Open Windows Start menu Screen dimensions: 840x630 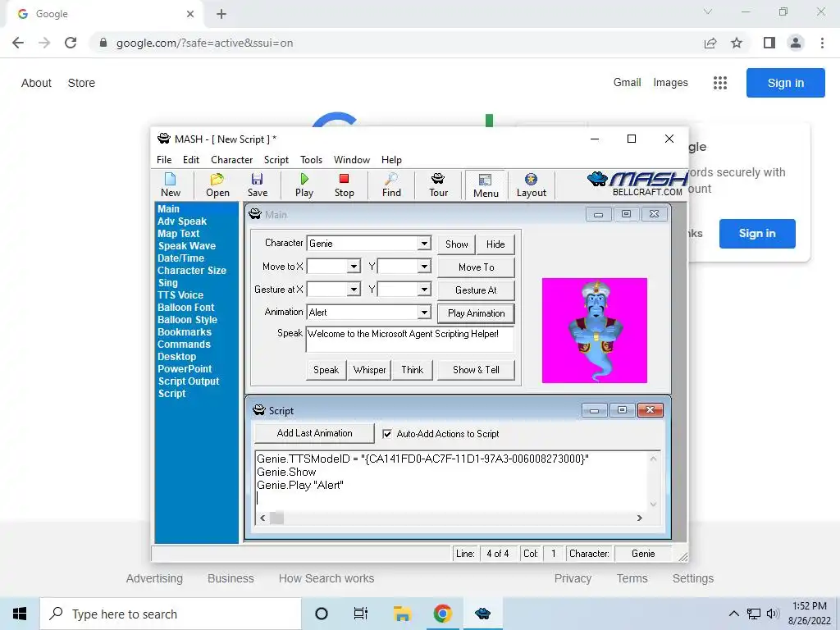[20, 614]
